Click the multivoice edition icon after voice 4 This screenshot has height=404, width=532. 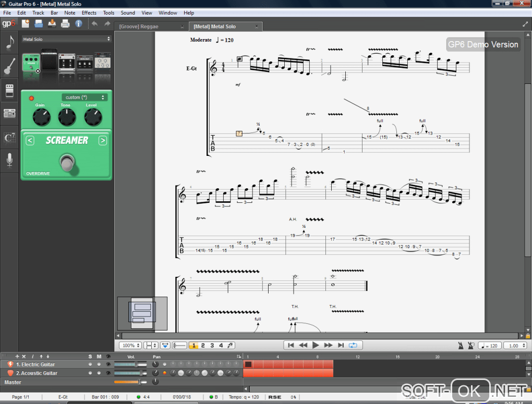pyautogui.click(x=231, y=345)
